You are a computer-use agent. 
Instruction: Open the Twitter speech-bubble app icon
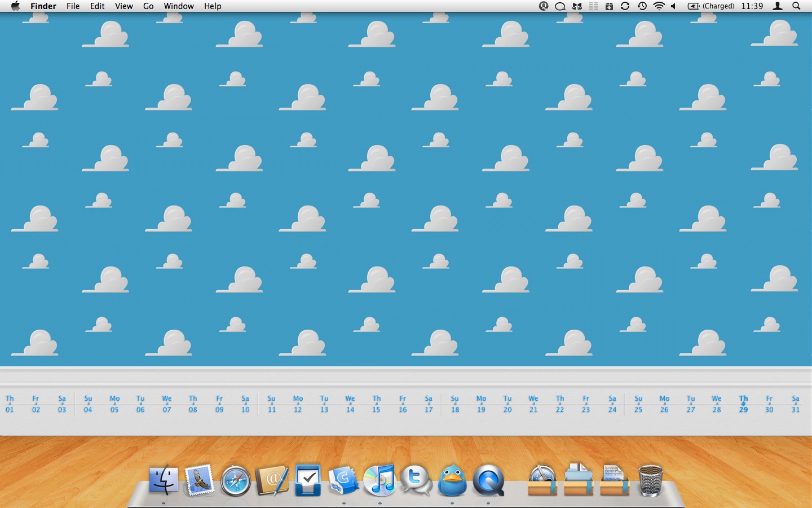point(416,481)
